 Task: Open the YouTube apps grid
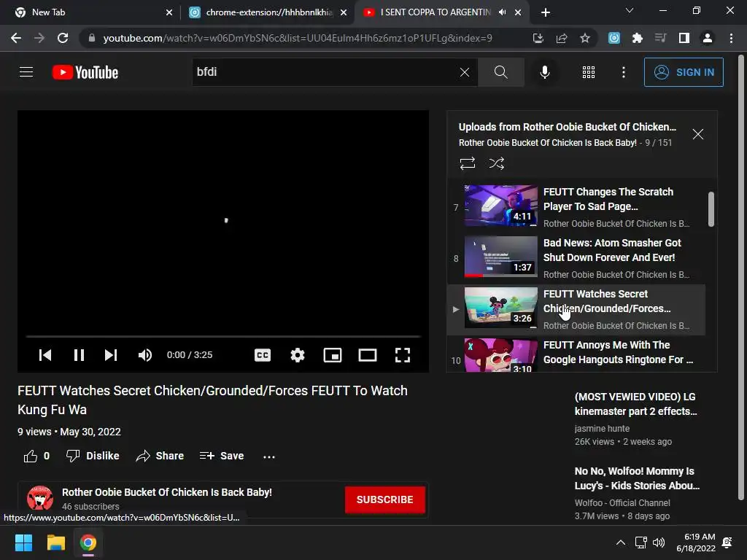click(x=589, y=72)
